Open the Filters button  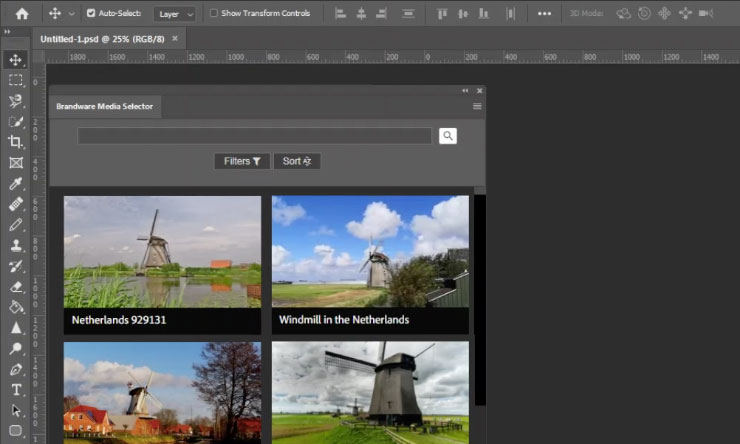click(242, 161)
